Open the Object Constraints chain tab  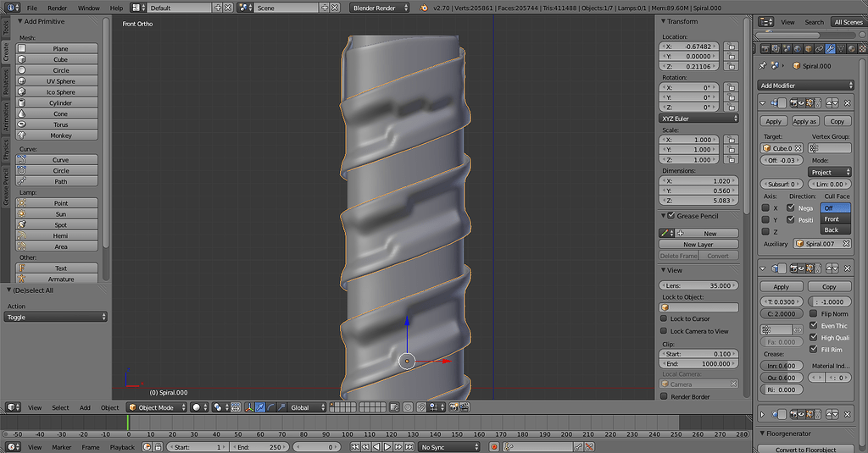(820, 49)
